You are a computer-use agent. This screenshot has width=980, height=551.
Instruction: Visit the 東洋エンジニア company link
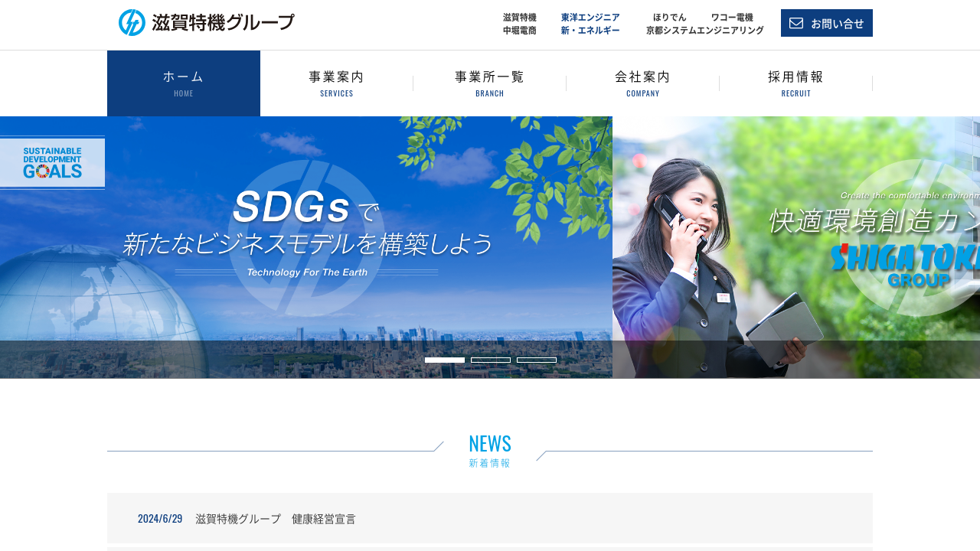[590, 17]
